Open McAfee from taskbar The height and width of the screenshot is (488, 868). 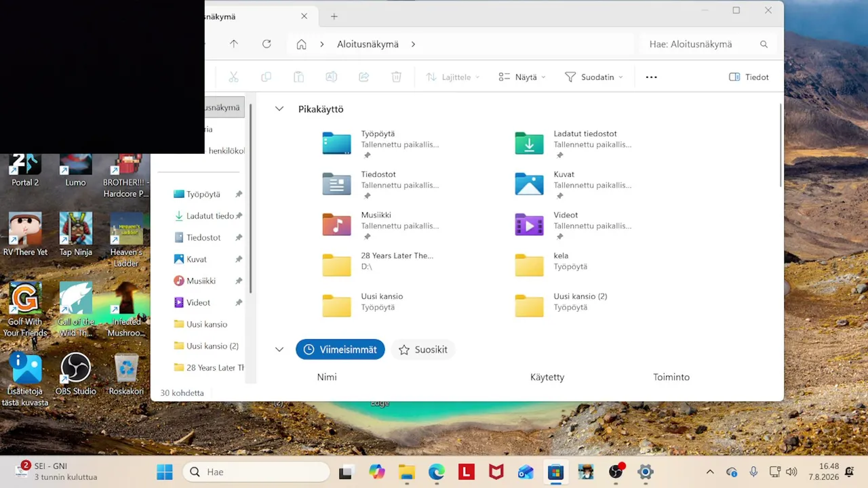496,472
